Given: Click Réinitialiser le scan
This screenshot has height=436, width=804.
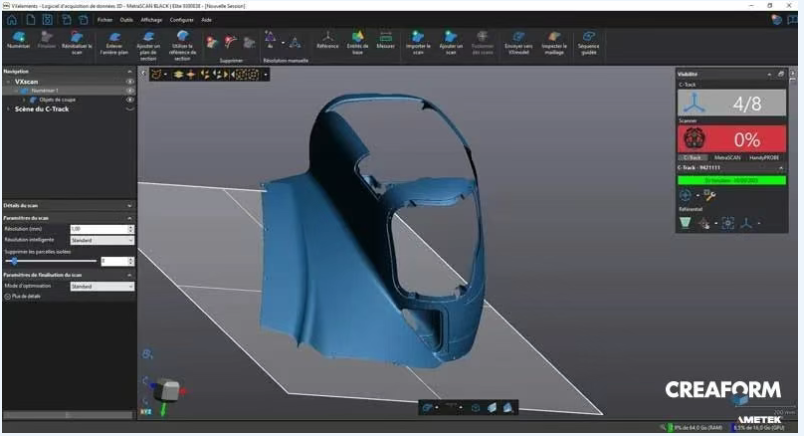Looking at the screenshot, I should 76,42.
